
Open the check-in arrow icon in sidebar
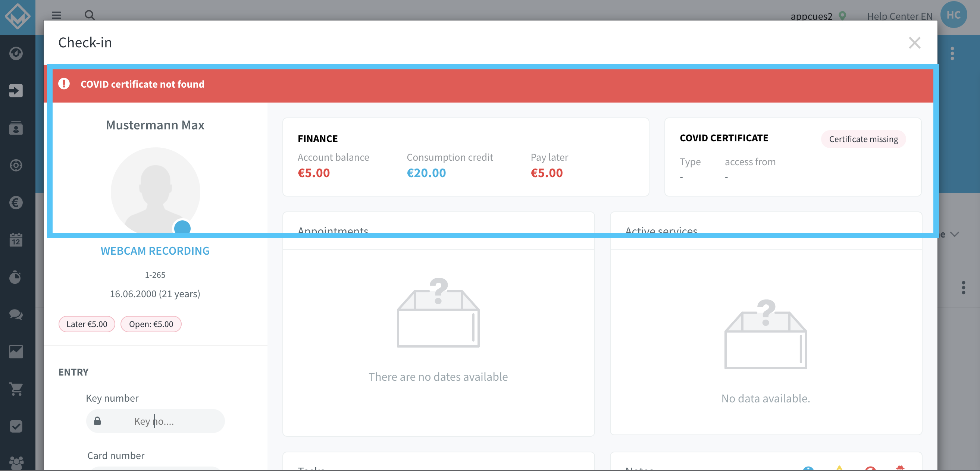coord(16,91)
